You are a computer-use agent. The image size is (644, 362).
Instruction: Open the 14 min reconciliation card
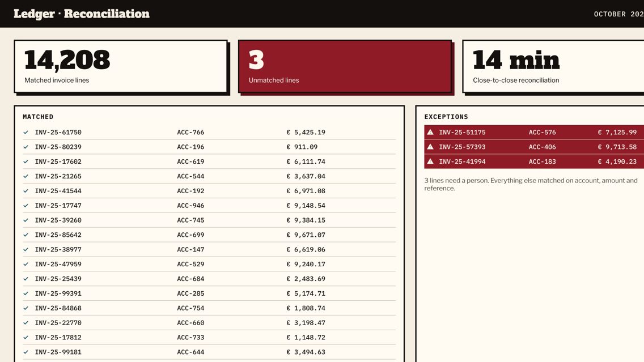(x=553, y=66)
